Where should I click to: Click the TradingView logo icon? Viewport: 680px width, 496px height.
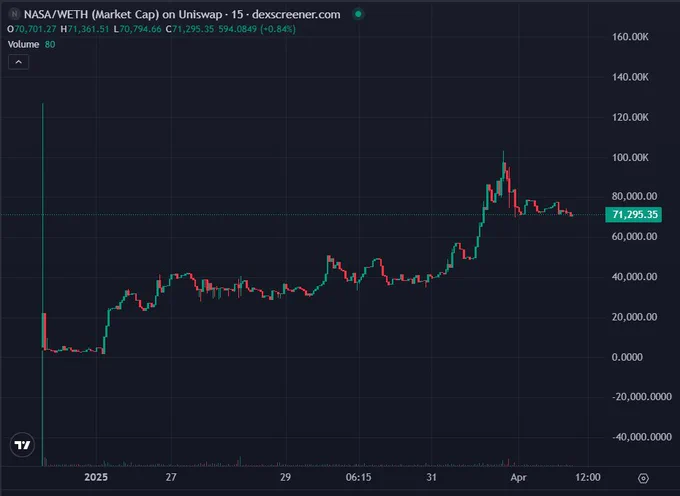click(x=22, y=445)
